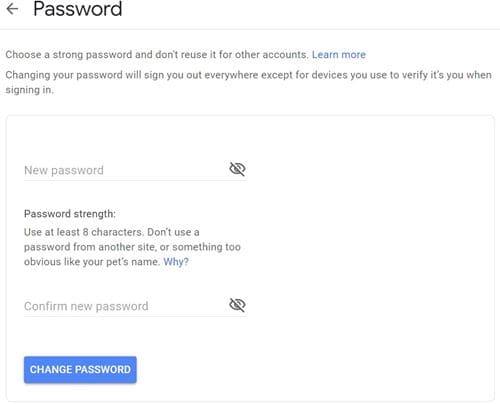
Task: Click the underline beneath New password
Action: coord(135,181)
